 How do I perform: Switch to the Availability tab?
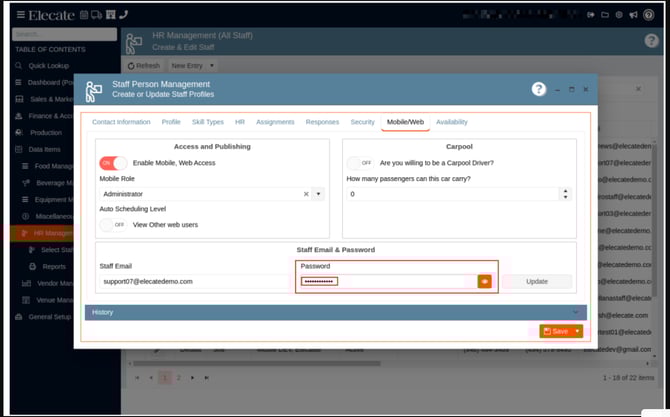pyautogui.click(x=451, y=122)
